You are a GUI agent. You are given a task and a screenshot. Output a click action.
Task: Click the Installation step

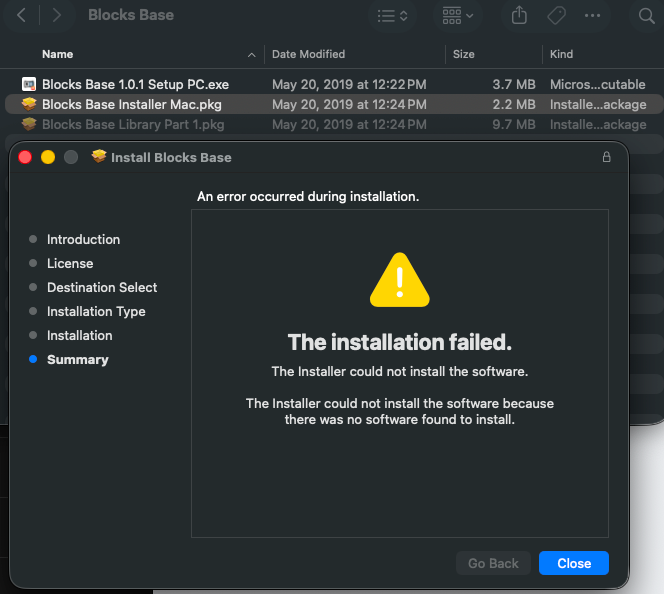click(80, 335)
